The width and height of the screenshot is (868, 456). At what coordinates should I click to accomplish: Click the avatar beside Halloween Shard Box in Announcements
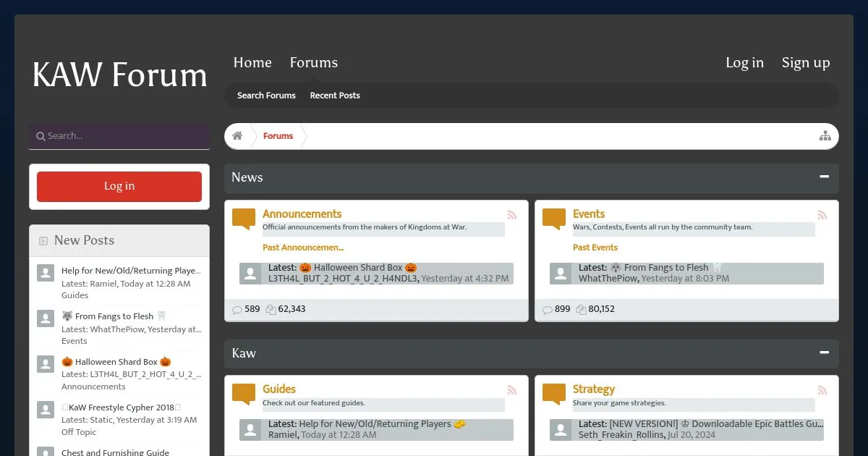(x=250, y=274)
